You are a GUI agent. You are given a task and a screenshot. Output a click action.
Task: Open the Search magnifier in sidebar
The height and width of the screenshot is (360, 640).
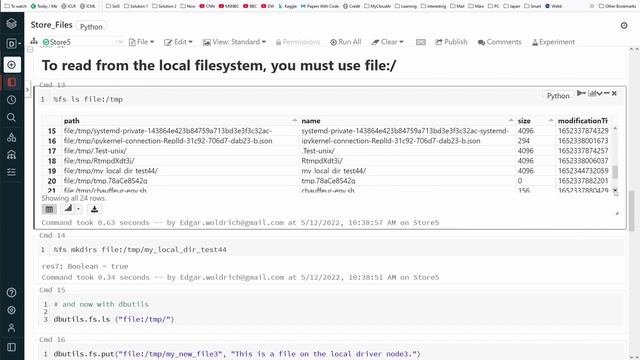point(11,118)
